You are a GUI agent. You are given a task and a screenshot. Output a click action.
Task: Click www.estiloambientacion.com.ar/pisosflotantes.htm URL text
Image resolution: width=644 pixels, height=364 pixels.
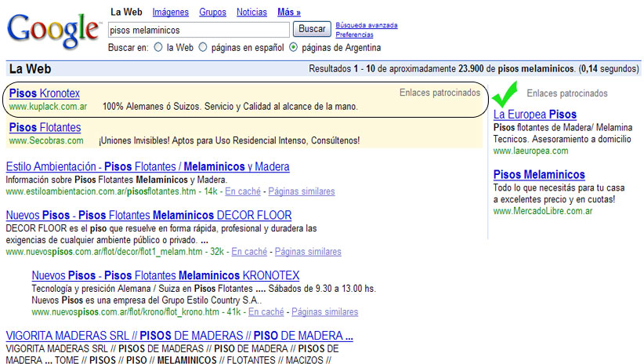(x=101, y=191)
